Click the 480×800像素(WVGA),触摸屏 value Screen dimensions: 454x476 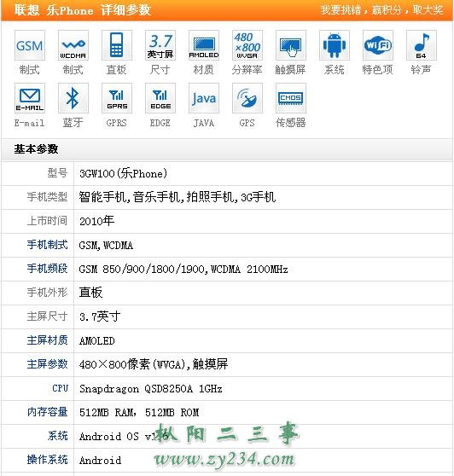pyautogui.click(x=154, y=364)
